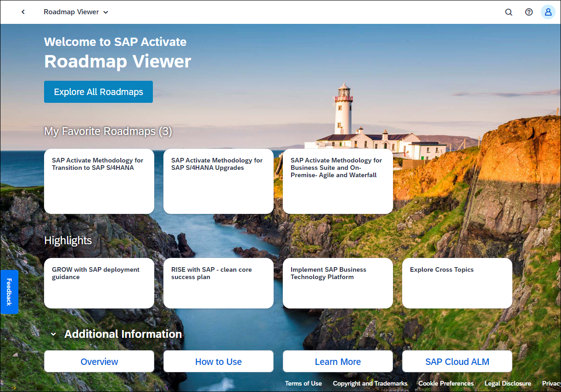The width and height of the screenshot is (561, 392).
Task: Click the Overview button
Action: click(99, 362)
